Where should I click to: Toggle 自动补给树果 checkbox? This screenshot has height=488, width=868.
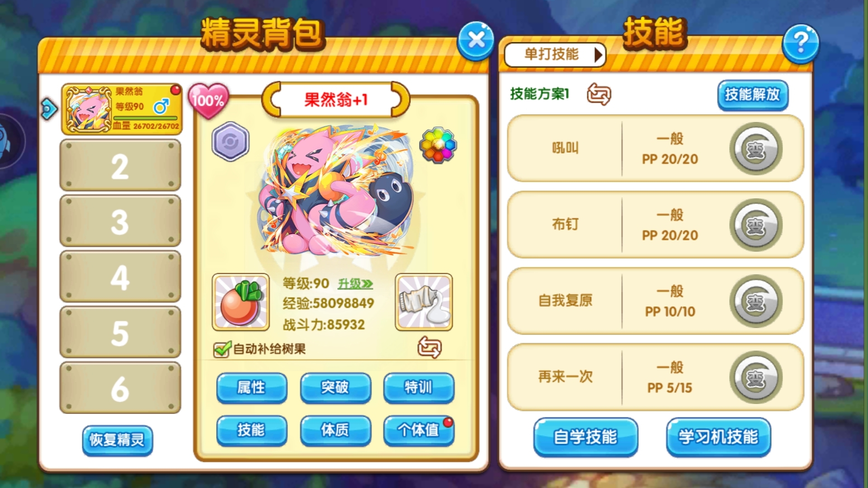pyautogui.click(x=222, y=349)
